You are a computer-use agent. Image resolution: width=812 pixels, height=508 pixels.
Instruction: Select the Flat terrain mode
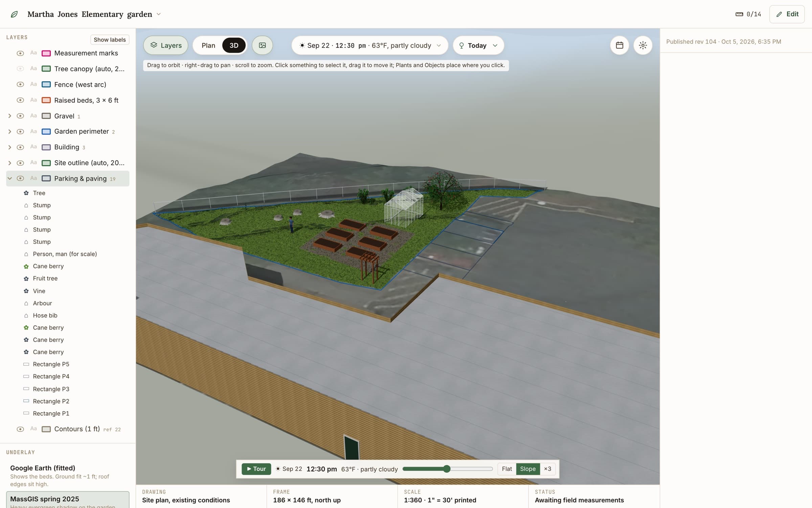[507, 469]
